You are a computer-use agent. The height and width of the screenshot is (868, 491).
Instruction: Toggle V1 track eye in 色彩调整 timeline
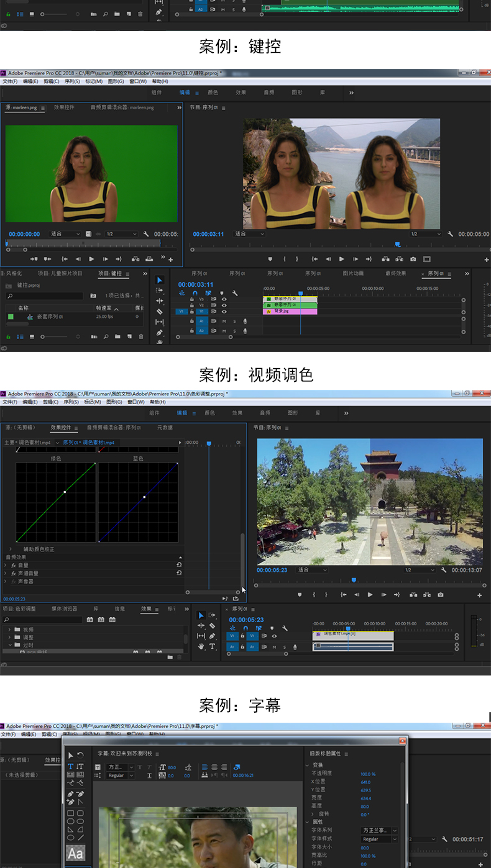(x=274, y=636)
